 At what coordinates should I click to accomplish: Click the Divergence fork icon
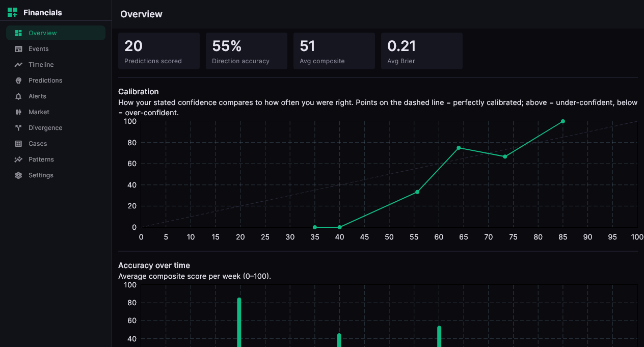[x=18, y=128]
